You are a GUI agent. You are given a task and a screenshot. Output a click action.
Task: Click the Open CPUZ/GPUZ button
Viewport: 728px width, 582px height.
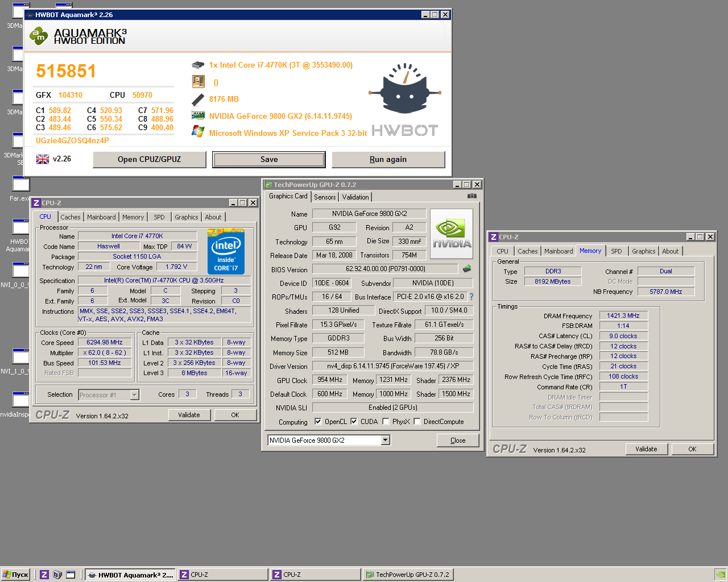pyautogui.click(x=150, y=159)
